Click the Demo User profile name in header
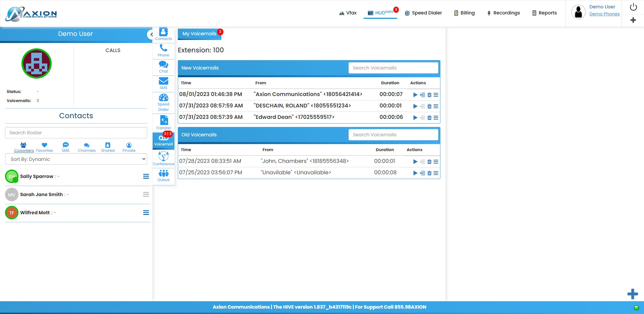The width and height of the screenshot is (644, 314). tap(602, 7)
